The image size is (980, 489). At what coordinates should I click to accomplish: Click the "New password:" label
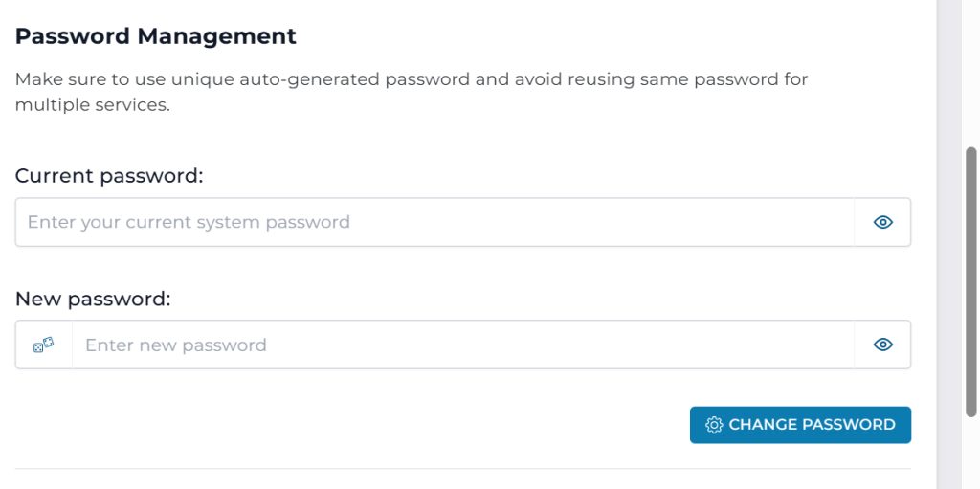tap(93, 299)
